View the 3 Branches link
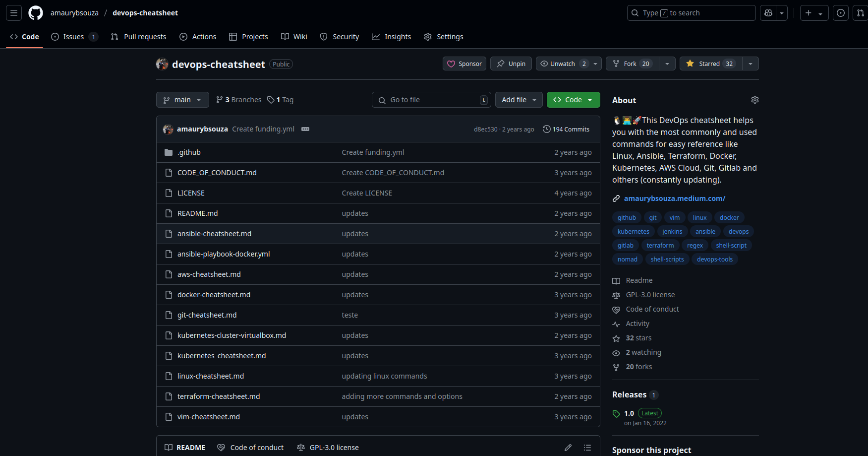Image resolution: width=868 pixels, height=456 pixels. (239, 100)
